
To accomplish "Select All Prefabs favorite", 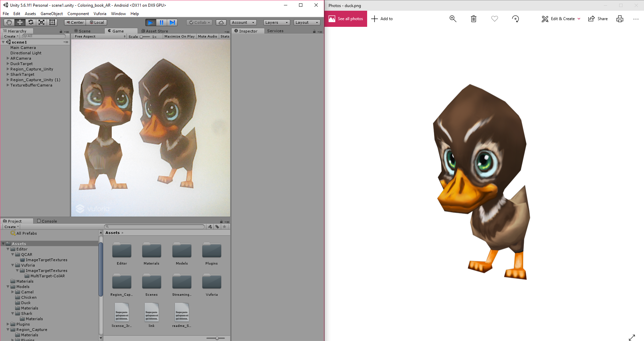I will (x=27, y=233).
